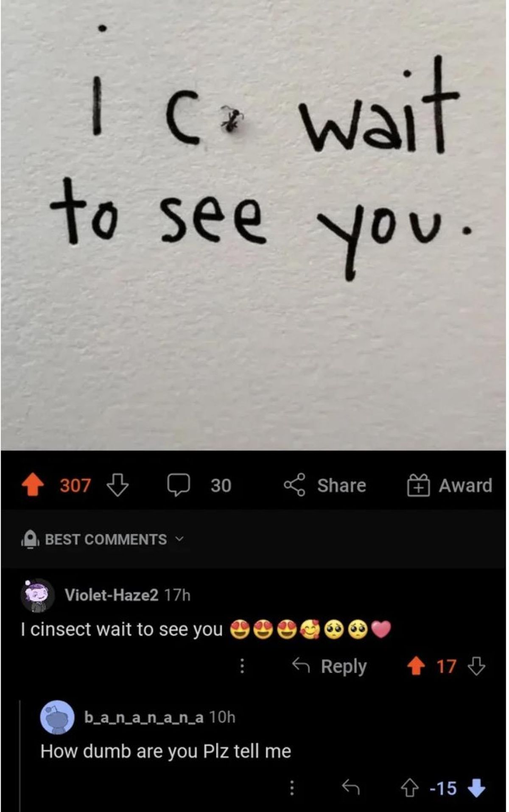Viewport: 509px width, 812px height.
Task: Toggle upvote on Violet-Haze2's comment
Action: pyautogui.click(x=416, y=666)
